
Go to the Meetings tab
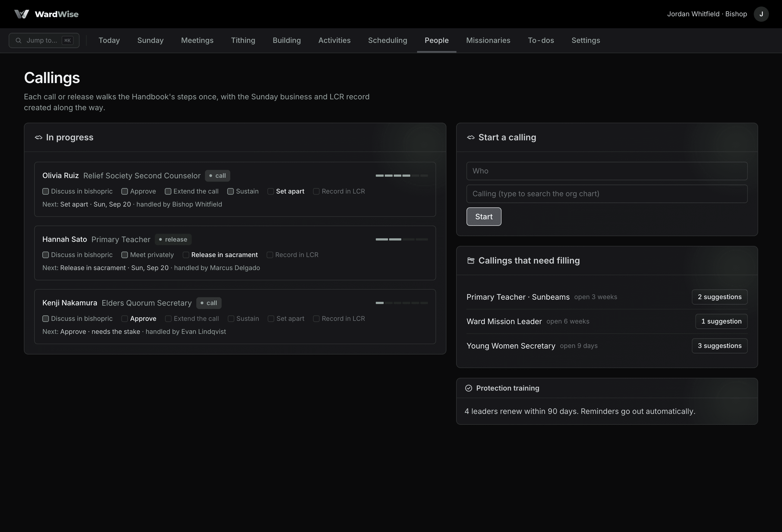[x=197, y=40]
